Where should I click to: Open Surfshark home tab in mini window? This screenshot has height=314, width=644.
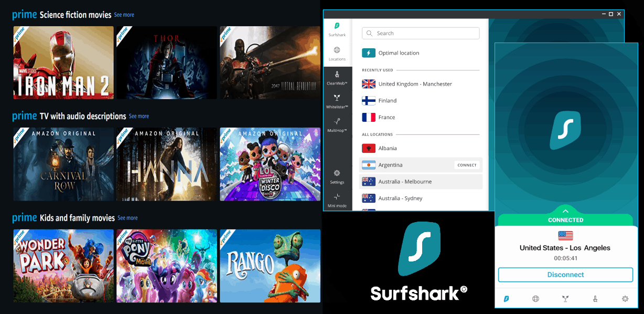(506, 299)
